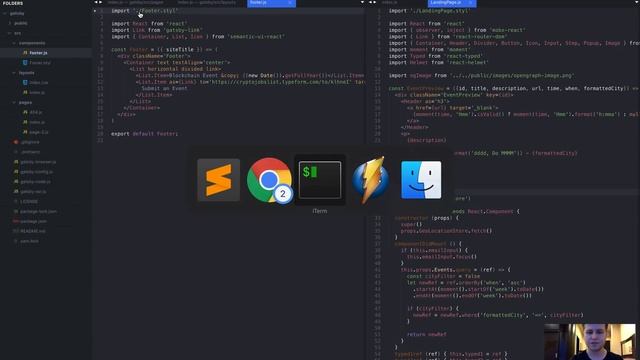Open the LICENSE file in sidebar

coord(29,202)
